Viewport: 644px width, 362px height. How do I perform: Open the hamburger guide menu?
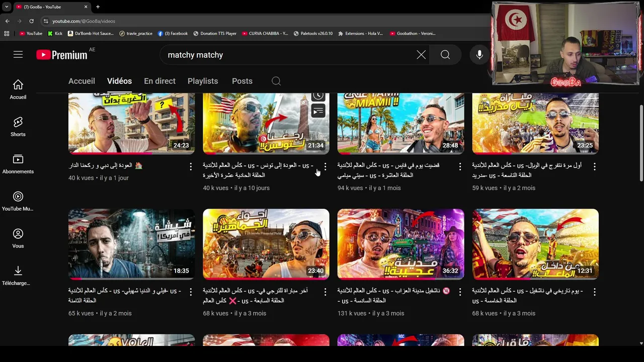pos(18,55)
